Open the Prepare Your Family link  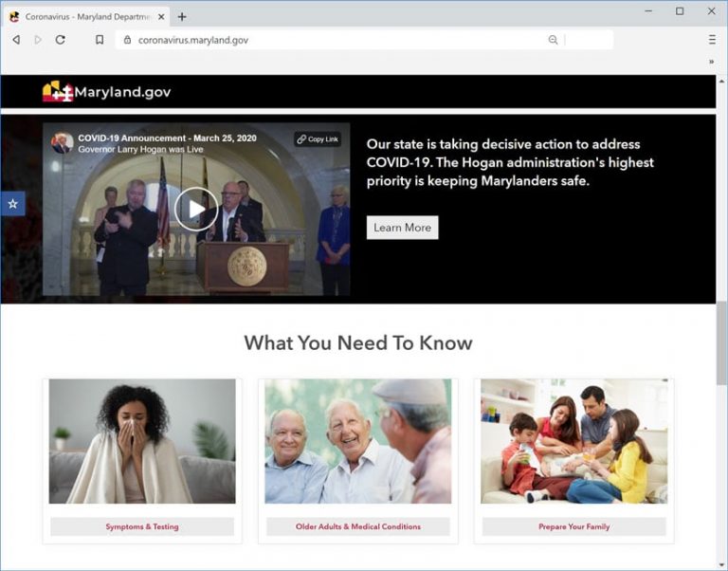pyautogui.click(x=573, y=526)
